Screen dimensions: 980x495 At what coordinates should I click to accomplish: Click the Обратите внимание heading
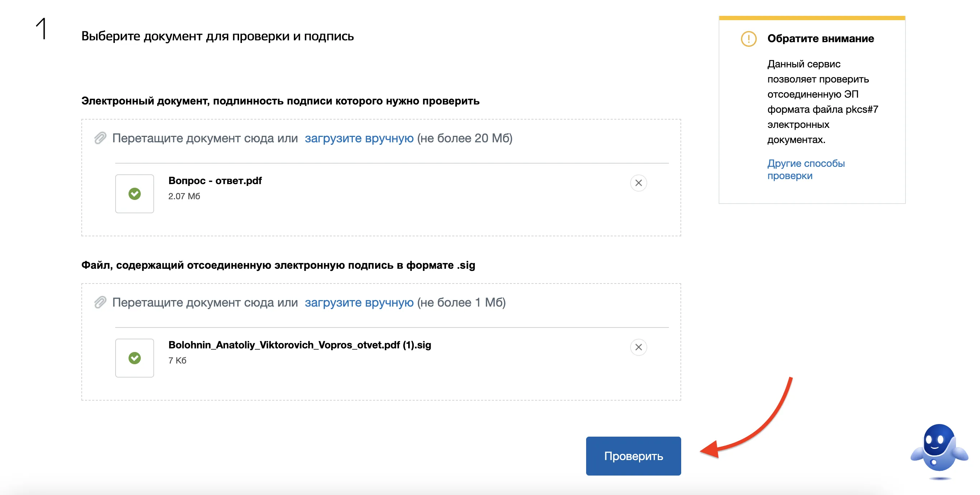click(821, 39)
